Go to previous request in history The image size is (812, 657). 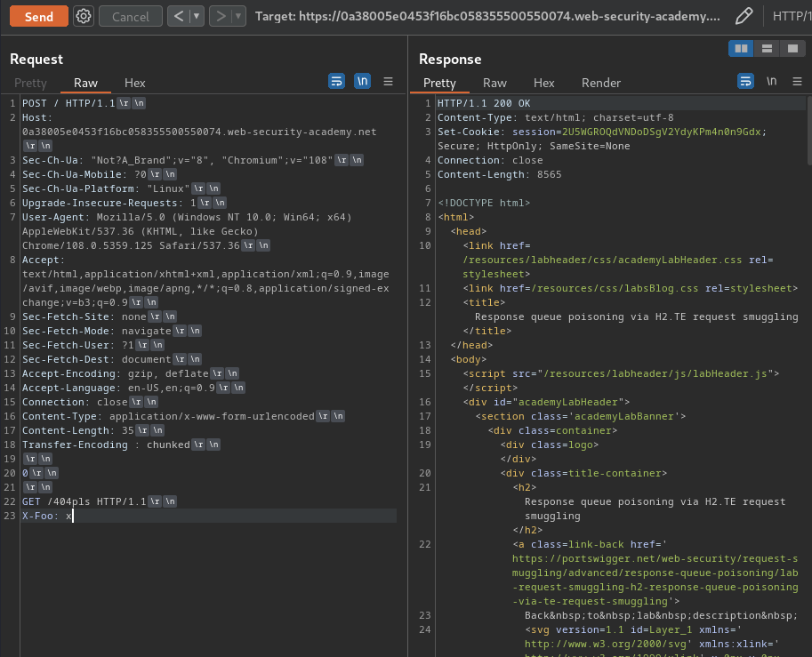(x=179, y=17)
